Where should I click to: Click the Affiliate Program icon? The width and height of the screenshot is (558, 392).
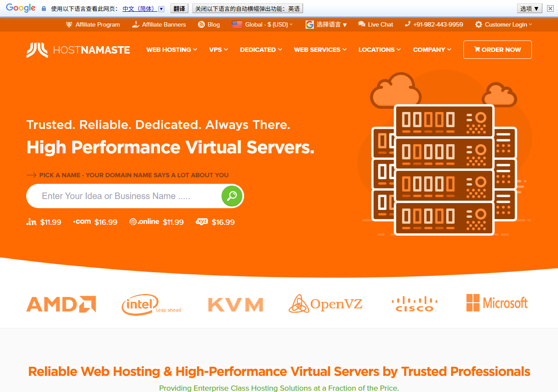[x=69, y=24]
